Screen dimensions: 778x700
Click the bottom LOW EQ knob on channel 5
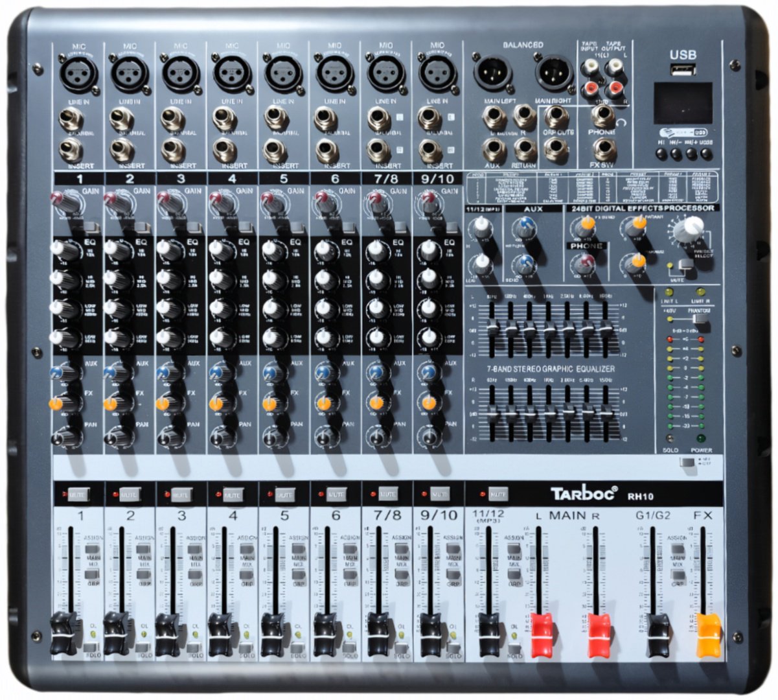pyautogui.click(x=273, y=338)
